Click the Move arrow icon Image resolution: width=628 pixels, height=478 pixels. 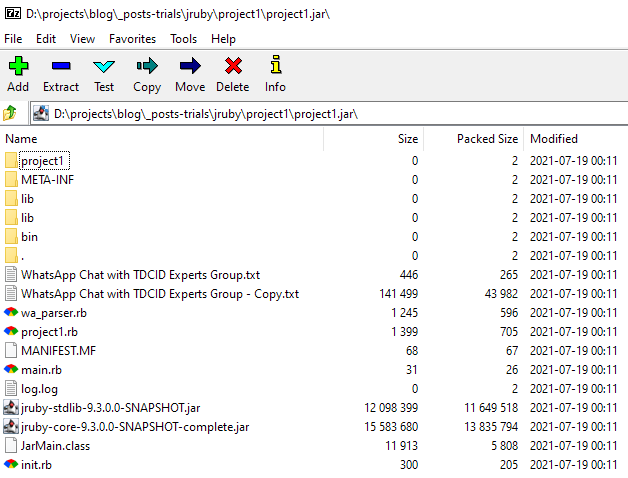190,67
